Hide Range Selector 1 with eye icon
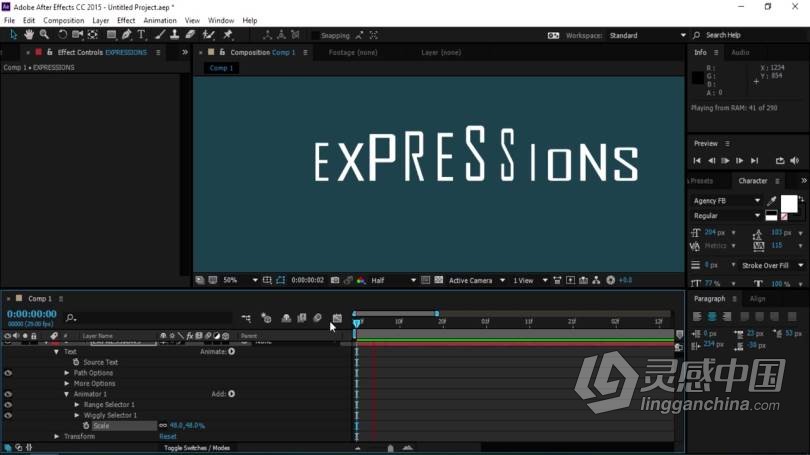 pyautogui.click(x=8, y=405)
